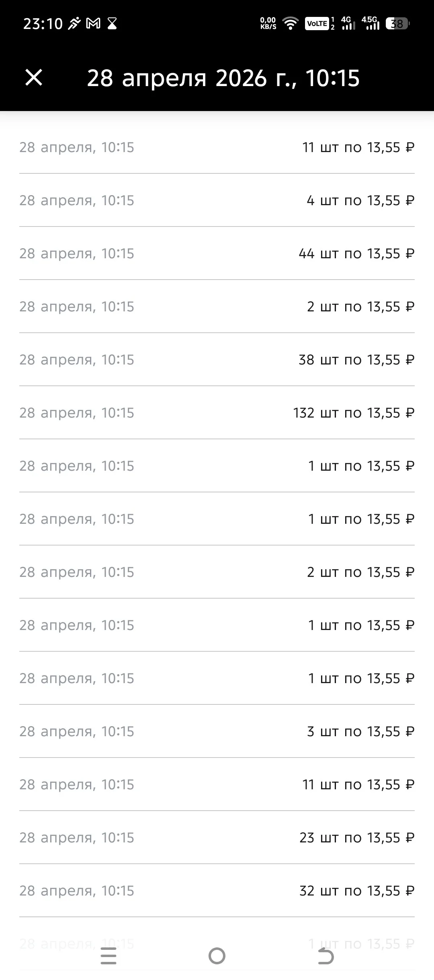434x980 pixels.
Task: Tap the Android home circle icon
Action: (217, 956)
